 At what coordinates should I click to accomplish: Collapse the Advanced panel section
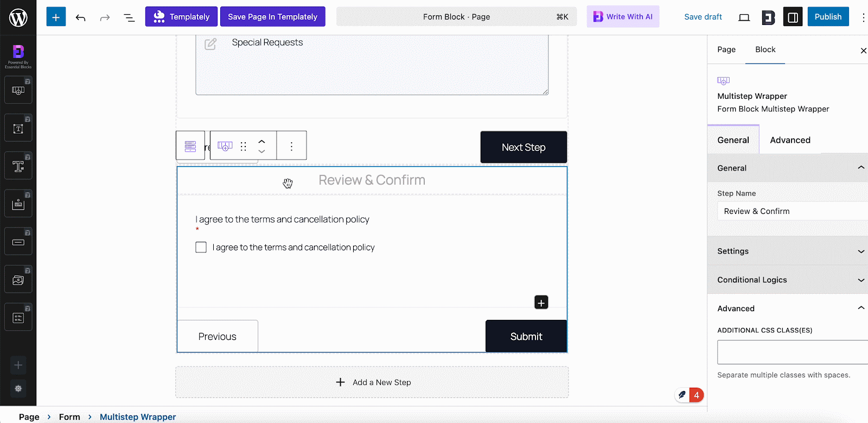tap(788, 308)
